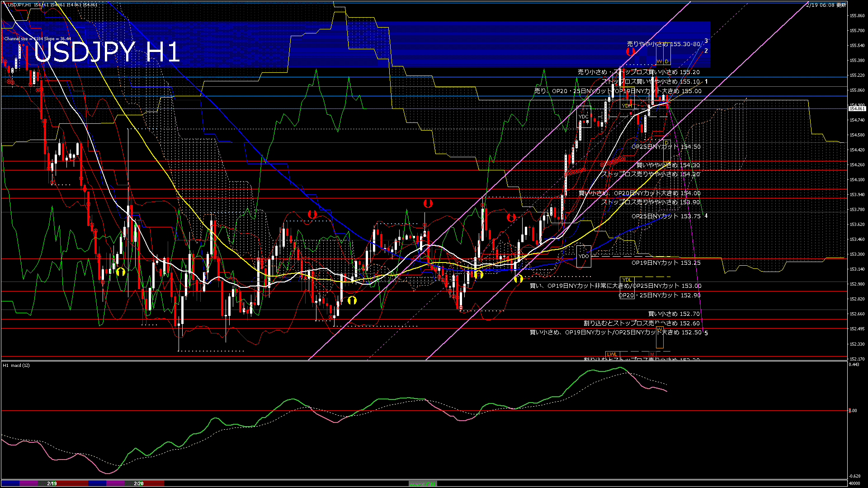Click the 2/20 date on session bar
868x488 pixels.
point(139,483)
